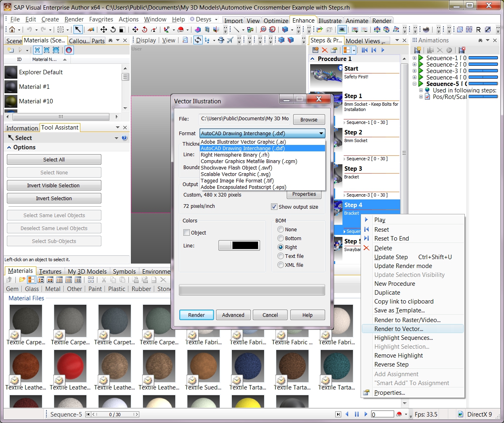Click the R icon in top toolbar
The width and height of the screenshot is (504, 423).
tap(479, 29)
